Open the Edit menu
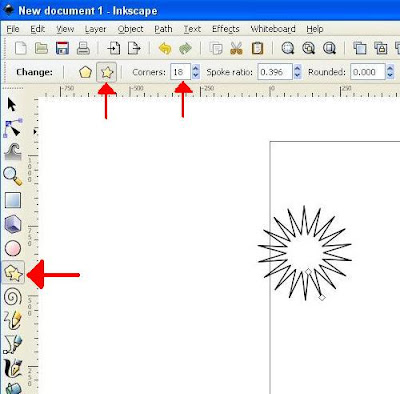400x394 pixels. [x=37, y=29]
